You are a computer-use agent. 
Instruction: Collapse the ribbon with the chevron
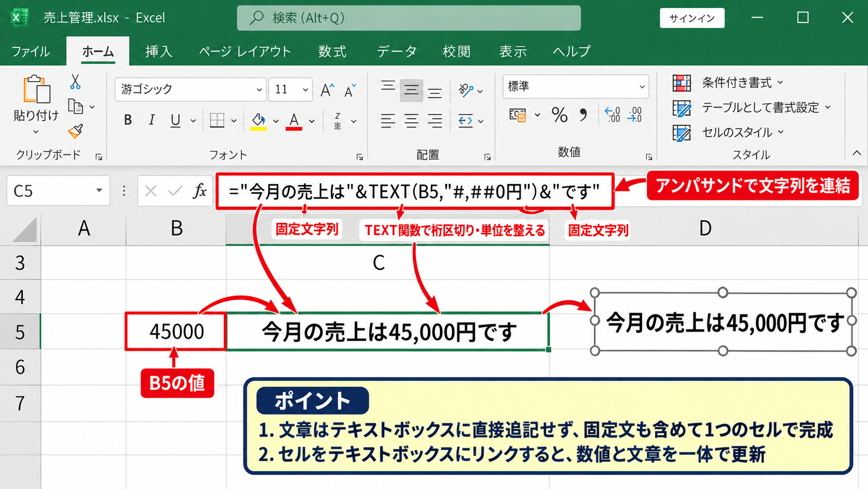(857, 153)
